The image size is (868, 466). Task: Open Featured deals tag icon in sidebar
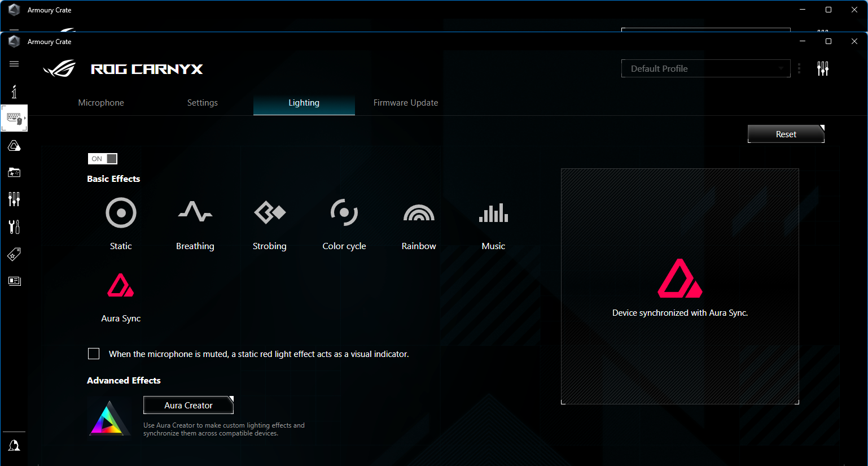(x=14, y=254)
